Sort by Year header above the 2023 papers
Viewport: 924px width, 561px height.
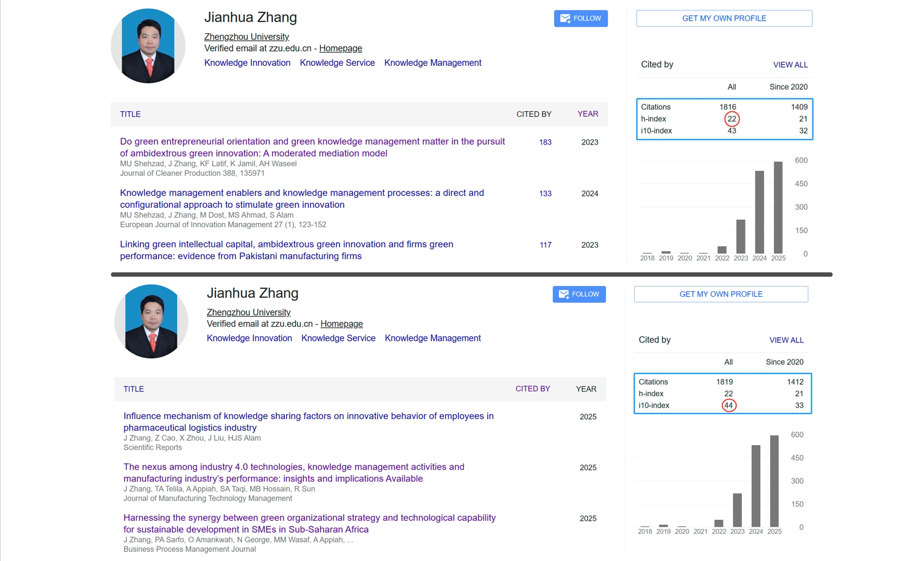tap(587, 114)
